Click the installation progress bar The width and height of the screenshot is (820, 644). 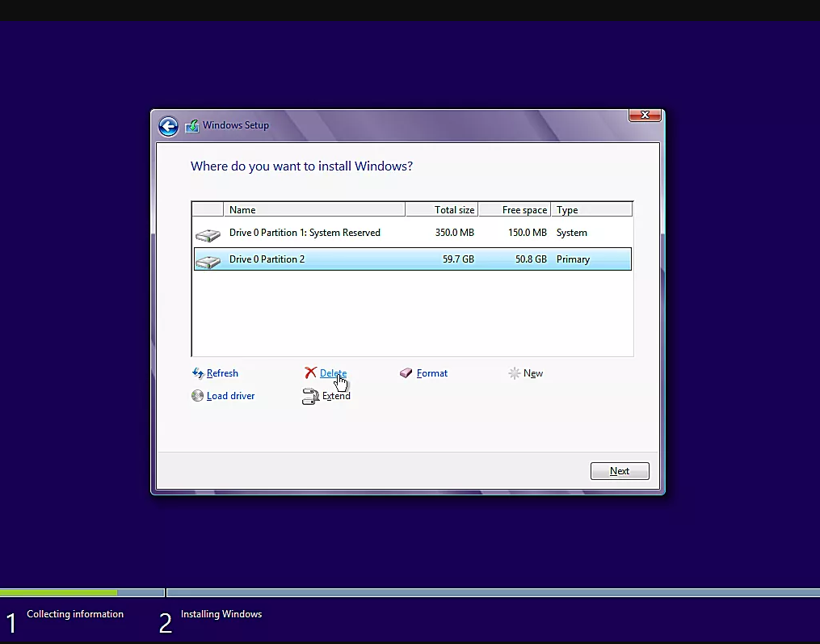410,593
